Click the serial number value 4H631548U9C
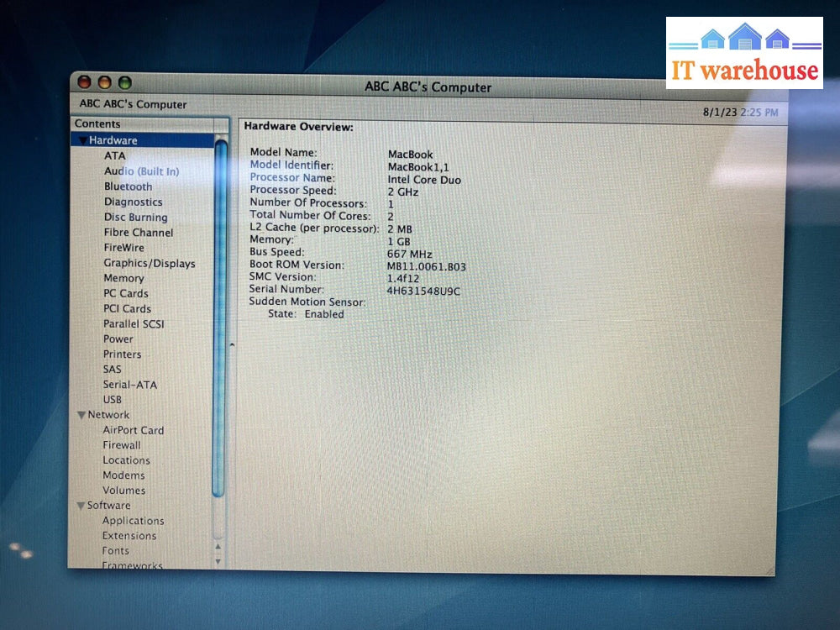The width and height of the screenshot is (840, 630). [x=423, y=291]
